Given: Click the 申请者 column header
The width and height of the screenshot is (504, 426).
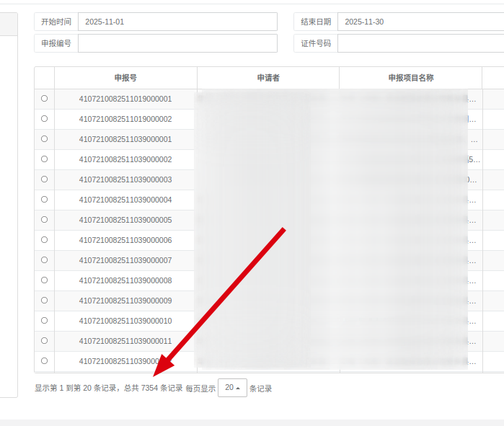Looking at the screenshot, I should click(x=268, y=78).
